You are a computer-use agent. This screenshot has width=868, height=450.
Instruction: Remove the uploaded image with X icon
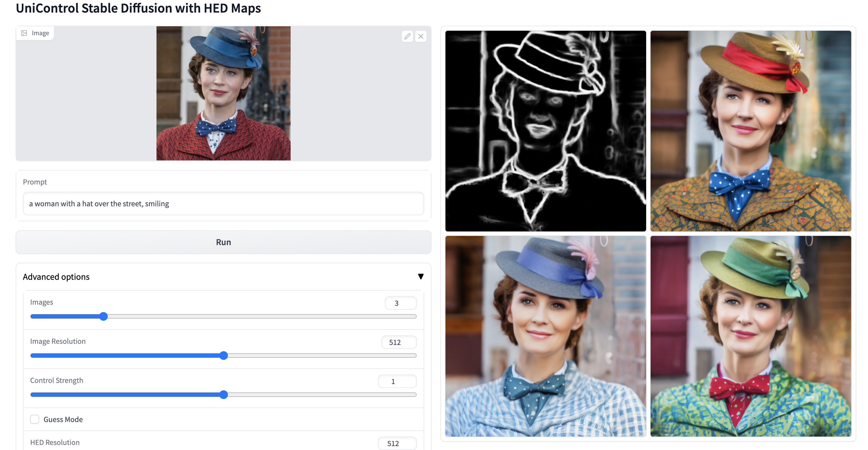421,36
